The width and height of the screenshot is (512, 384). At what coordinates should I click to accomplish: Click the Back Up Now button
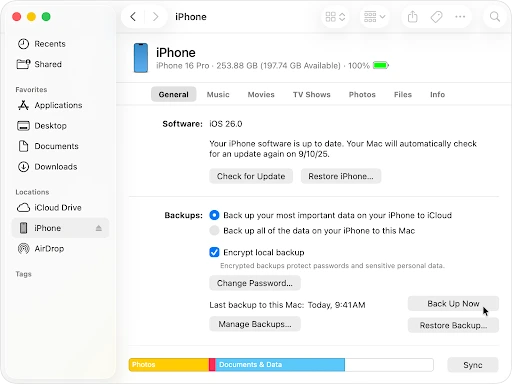point(453,304)
